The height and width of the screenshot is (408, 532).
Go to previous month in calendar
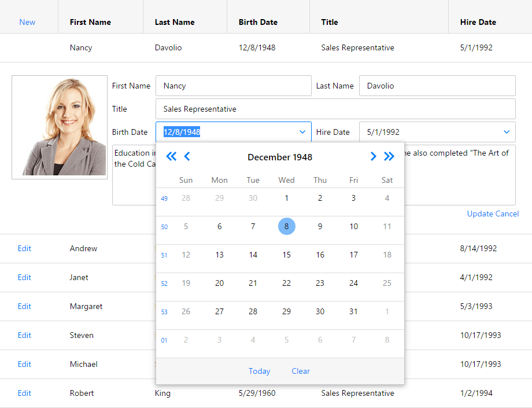click(187, 156)
